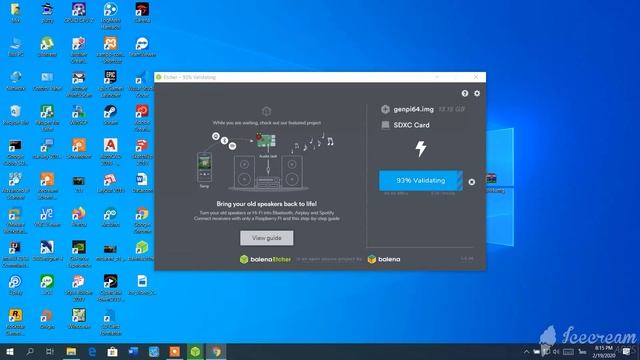Open Word from the taskbar
The width and height of the screenshot is (640, 360).
tap(133, 351)
